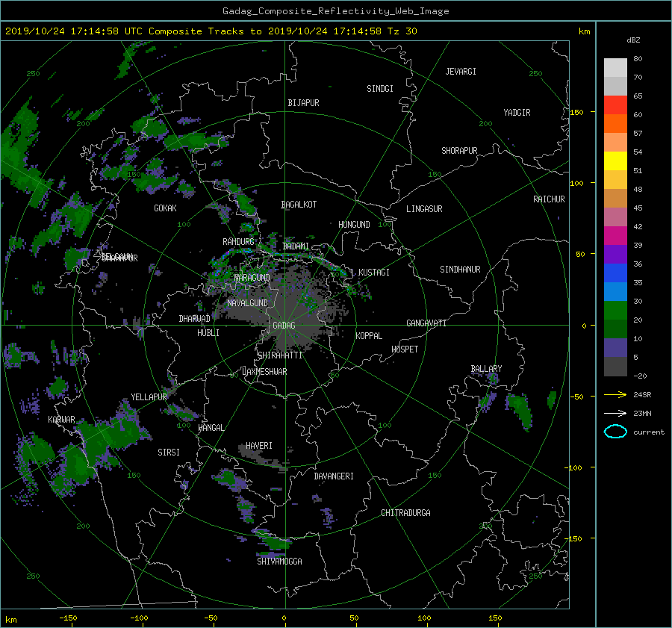
Task: Click the SINDGI city label
Action: coord(380,89)
